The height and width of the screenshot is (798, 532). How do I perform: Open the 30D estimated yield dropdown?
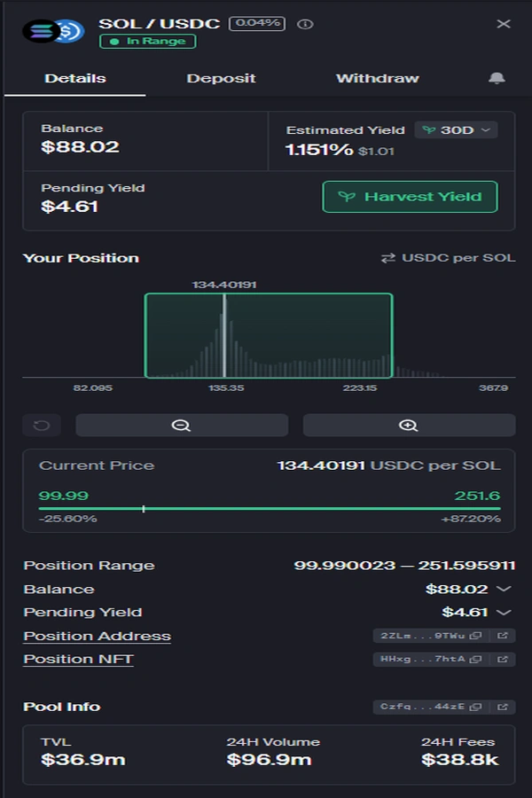click(456, 129)
